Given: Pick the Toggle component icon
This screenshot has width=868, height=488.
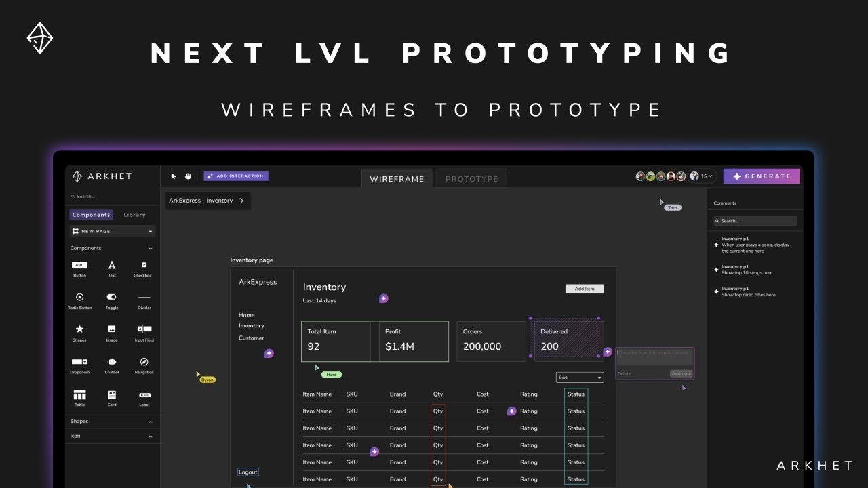Looking at the screenshot, I should click(112, 297).
